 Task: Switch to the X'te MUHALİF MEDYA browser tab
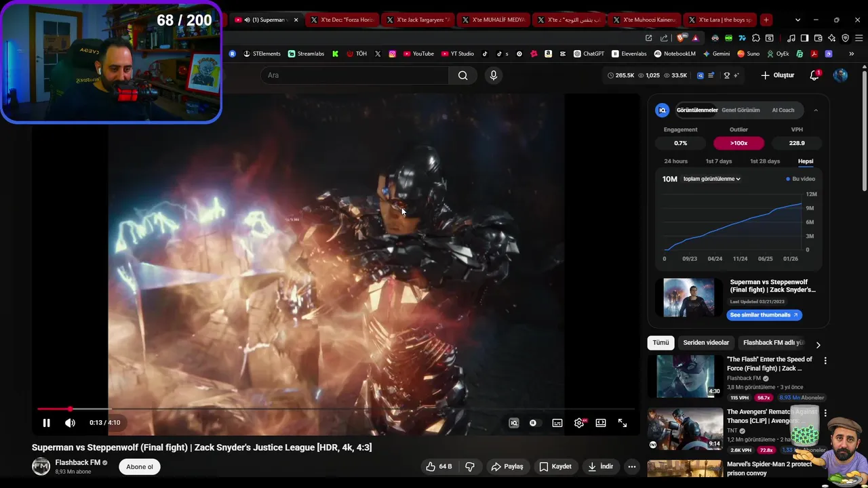494,20
